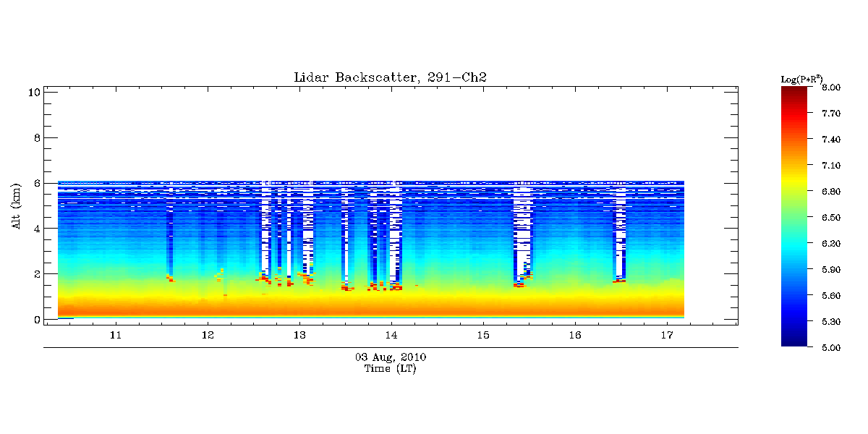Click the colorbar value 7.10
Viewport: 868px width, 434px height.
830,166
